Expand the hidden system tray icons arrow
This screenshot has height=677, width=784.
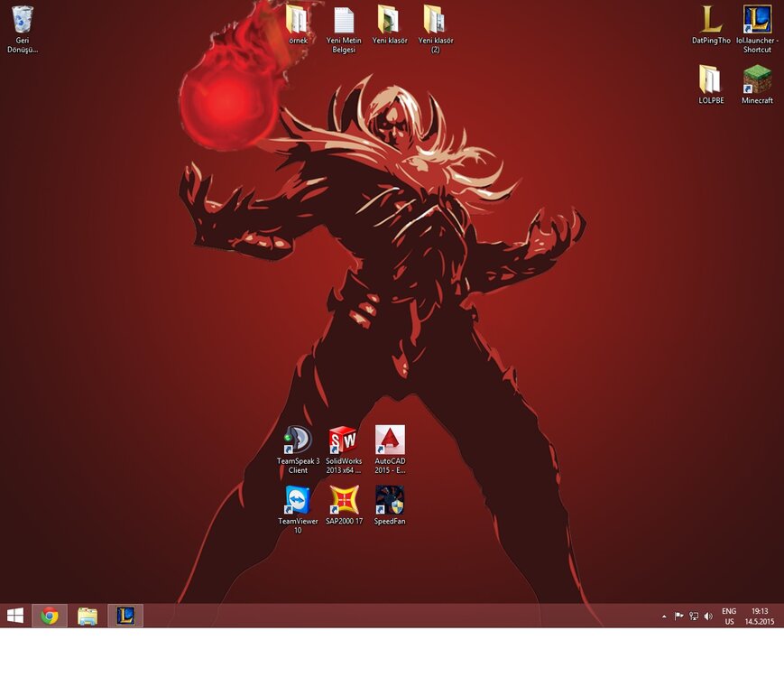point(664,617)
